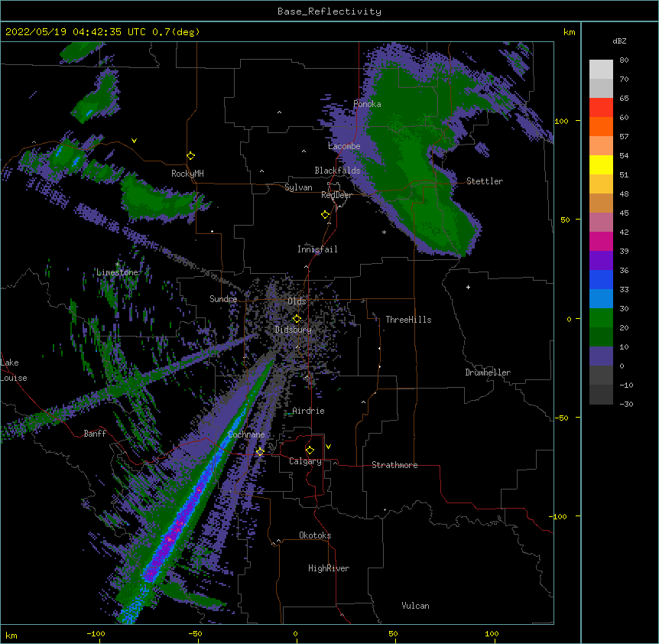Select the orange 60-57 dBZ legend swatch
The image size is (659, 644).
601,126
